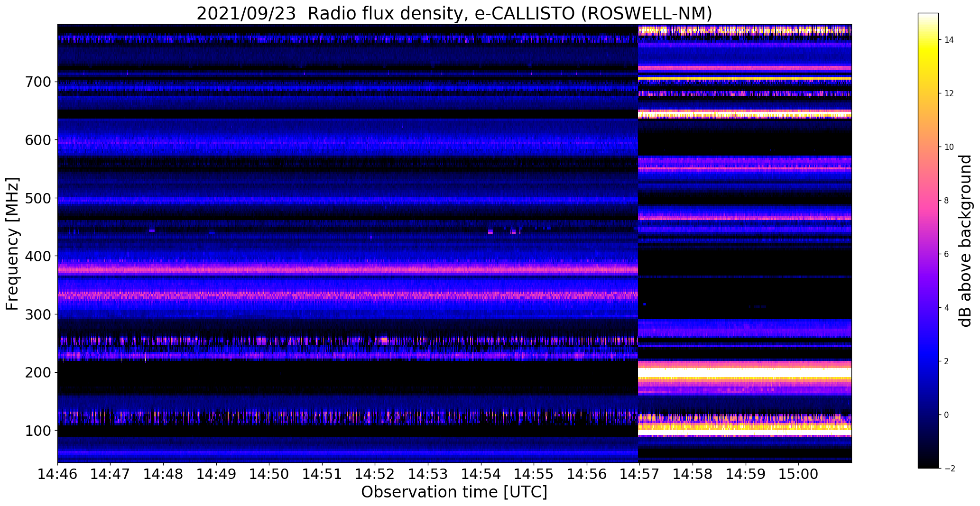Click the 14:59 time tick label
Viewport: 980px width, 506px height.
coord(746,474)
